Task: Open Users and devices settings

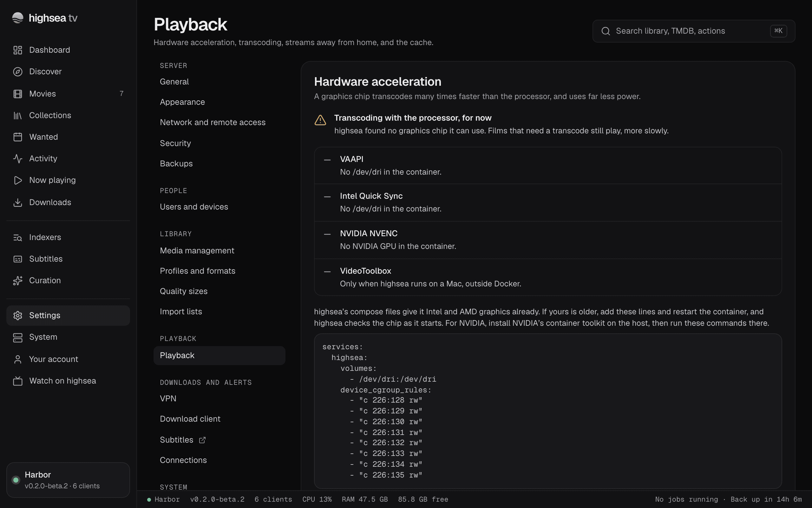Action: click(x=219, y=207)
